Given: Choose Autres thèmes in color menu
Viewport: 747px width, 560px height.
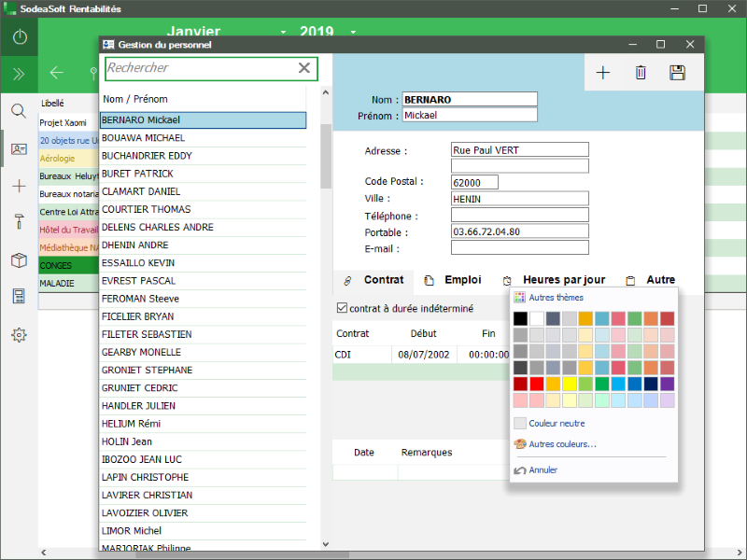Looking at the screenshot, I should 556,298.
